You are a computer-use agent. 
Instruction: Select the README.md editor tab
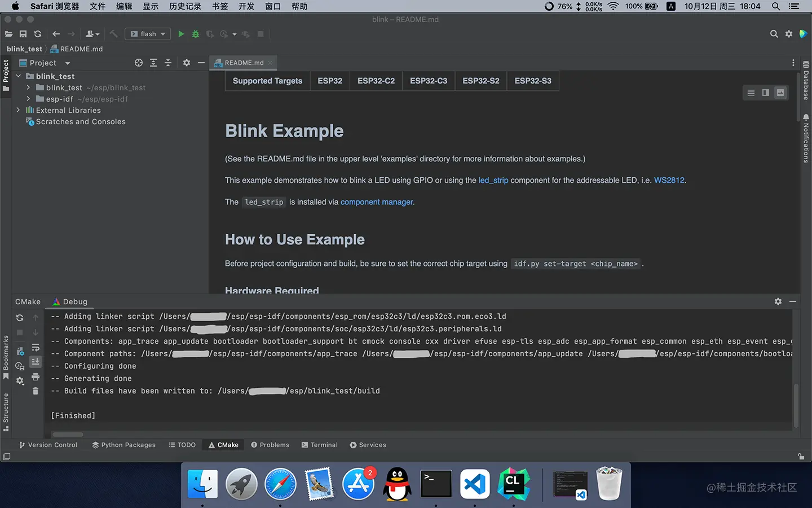pyautogui.click(x=243, y=63)
